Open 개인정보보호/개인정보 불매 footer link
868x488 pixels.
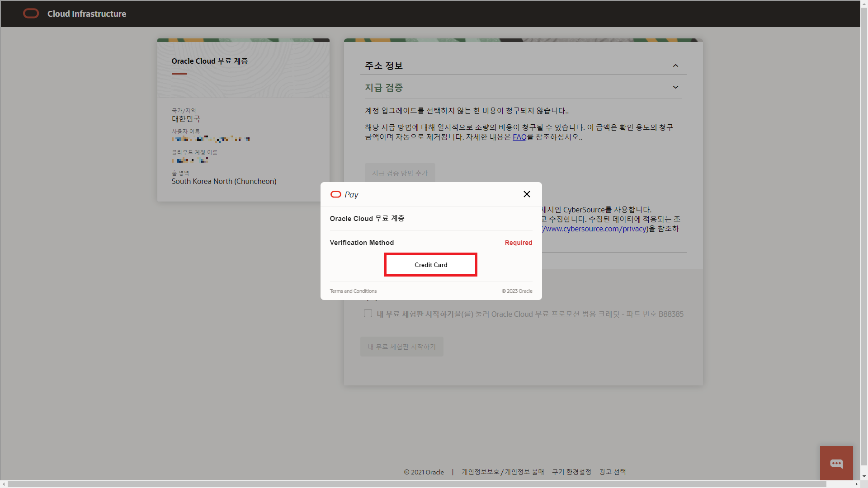[502, 472]
